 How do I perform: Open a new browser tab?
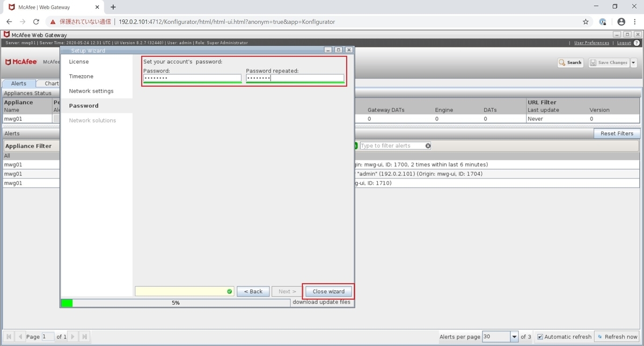click(113, 7)
